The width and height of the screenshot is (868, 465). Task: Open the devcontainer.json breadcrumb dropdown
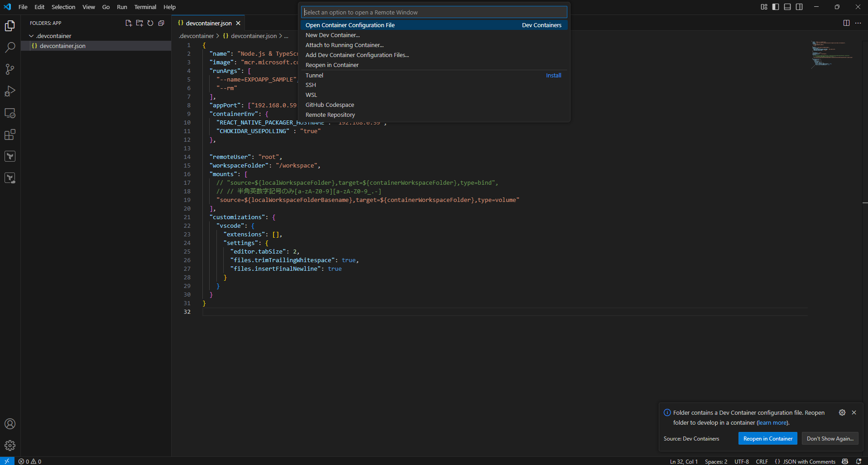254,36
